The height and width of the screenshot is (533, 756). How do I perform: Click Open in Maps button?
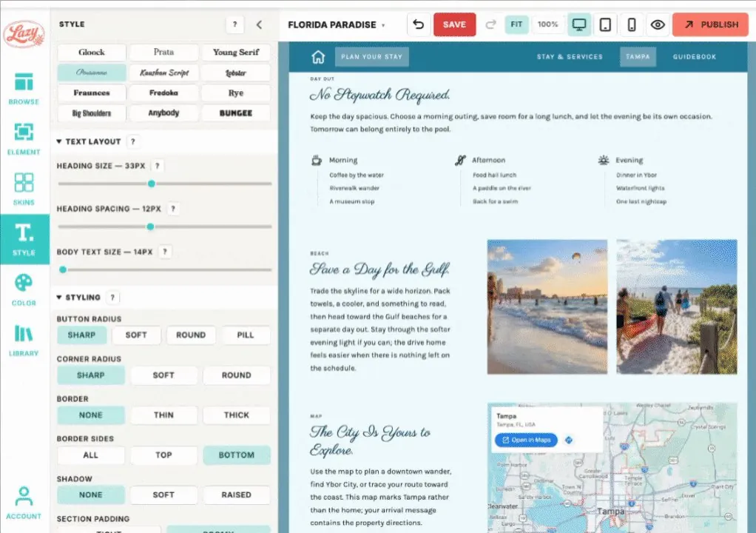pos(526,440)
